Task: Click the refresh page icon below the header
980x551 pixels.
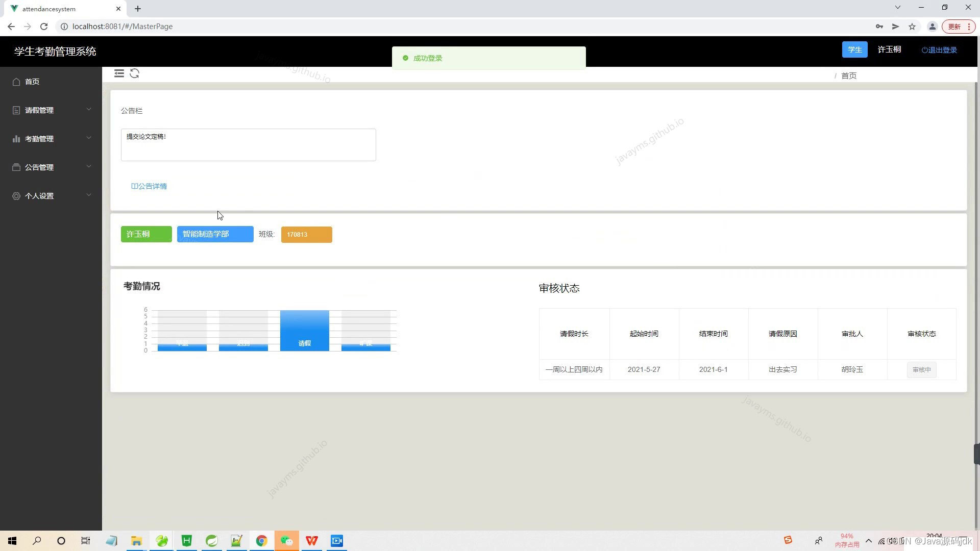Action: pyautogui.click(x=134, y=73)
